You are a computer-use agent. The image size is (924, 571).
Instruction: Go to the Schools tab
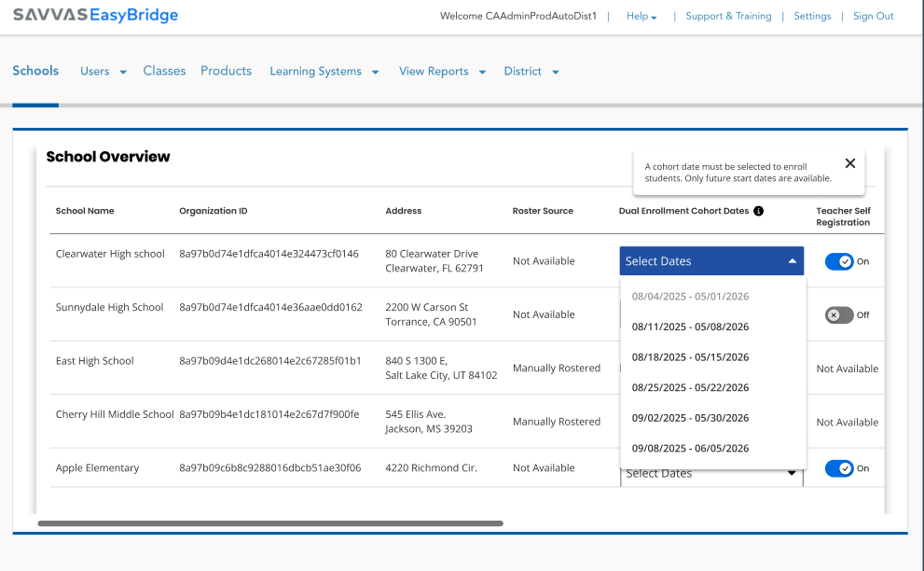click(35, 71)
